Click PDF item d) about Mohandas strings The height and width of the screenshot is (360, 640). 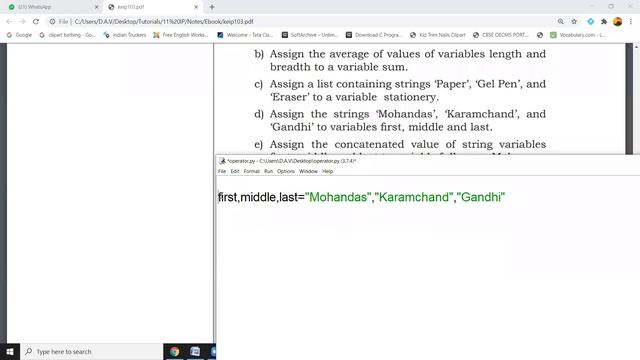(x=400, y=120)
